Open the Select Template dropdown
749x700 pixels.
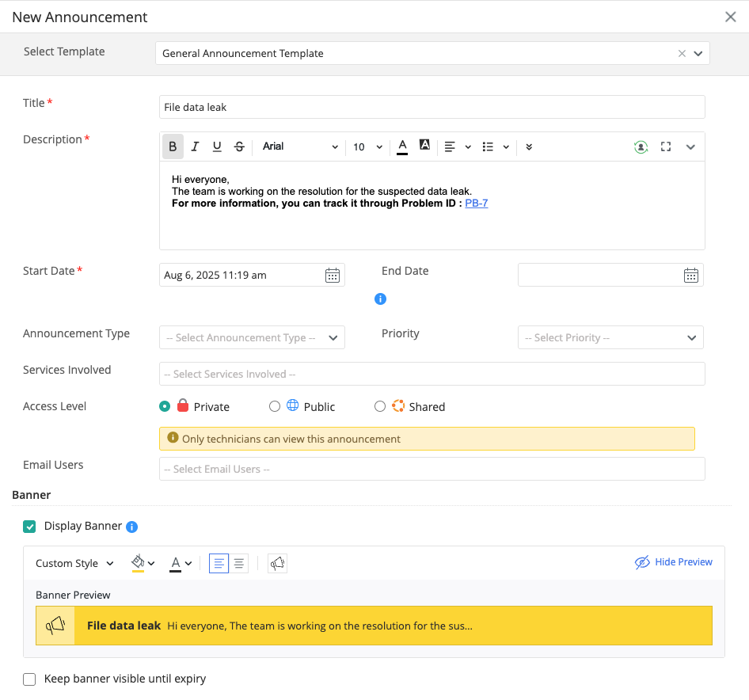698,54
